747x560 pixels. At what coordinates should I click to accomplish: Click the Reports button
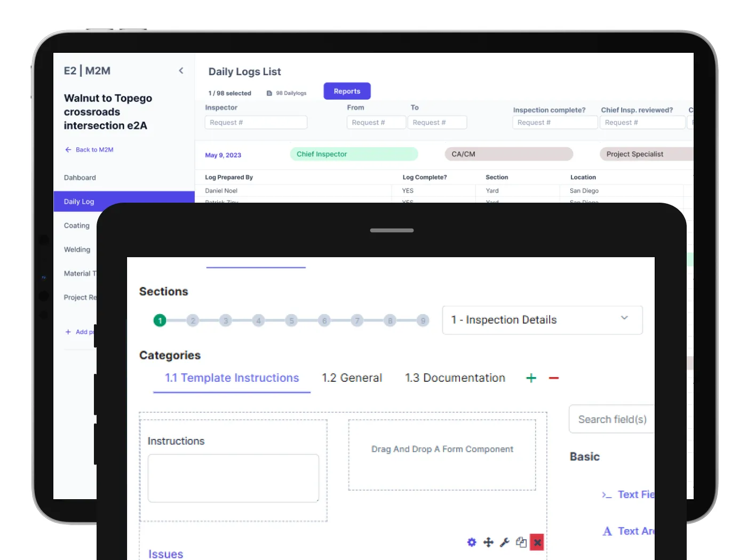click(347, 91)
